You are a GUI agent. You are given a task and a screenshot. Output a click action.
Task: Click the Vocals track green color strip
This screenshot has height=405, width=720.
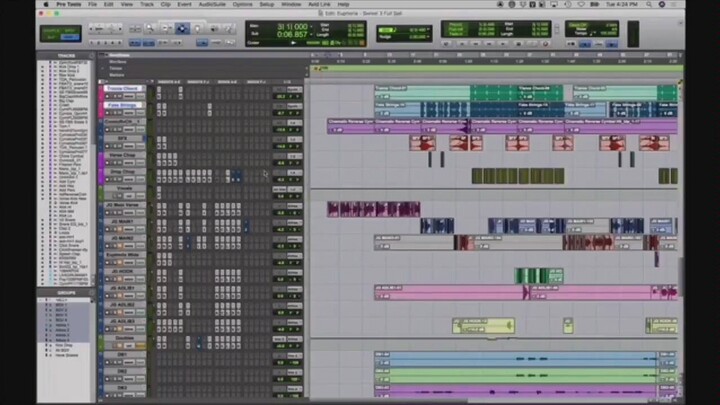click(x=101, y=193)
